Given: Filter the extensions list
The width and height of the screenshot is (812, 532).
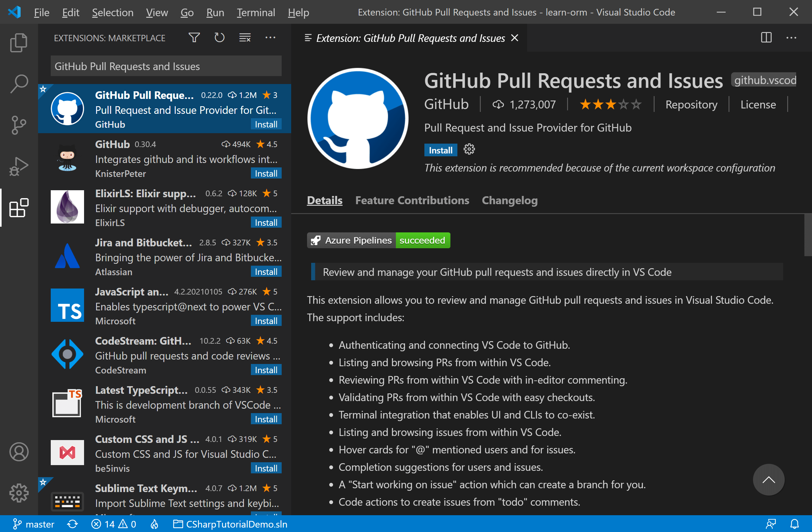Looking at the screenshot, I should click(x=194, y=37).
